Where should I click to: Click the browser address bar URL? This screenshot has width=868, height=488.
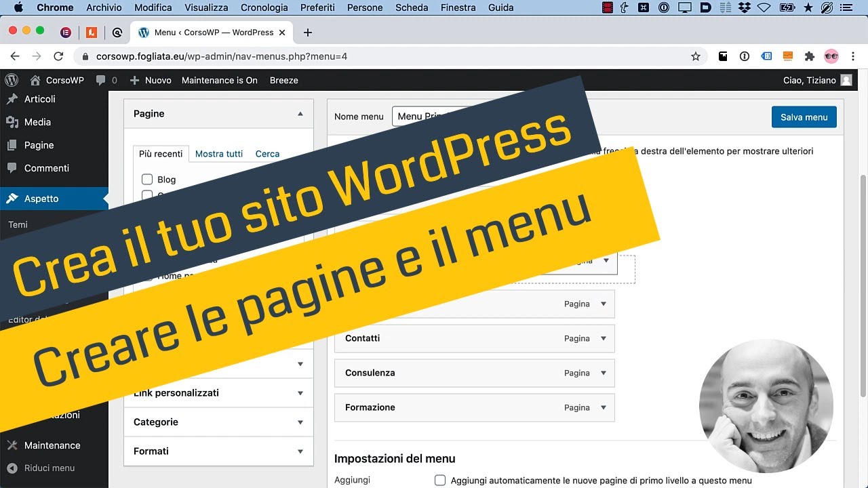(222, 56)
